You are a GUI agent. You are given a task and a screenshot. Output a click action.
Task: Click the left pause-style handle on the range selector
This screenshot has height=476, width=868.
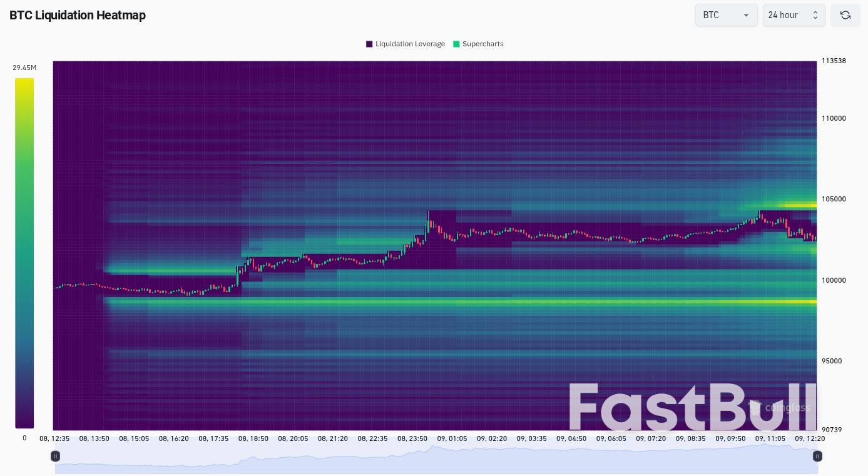55,456
